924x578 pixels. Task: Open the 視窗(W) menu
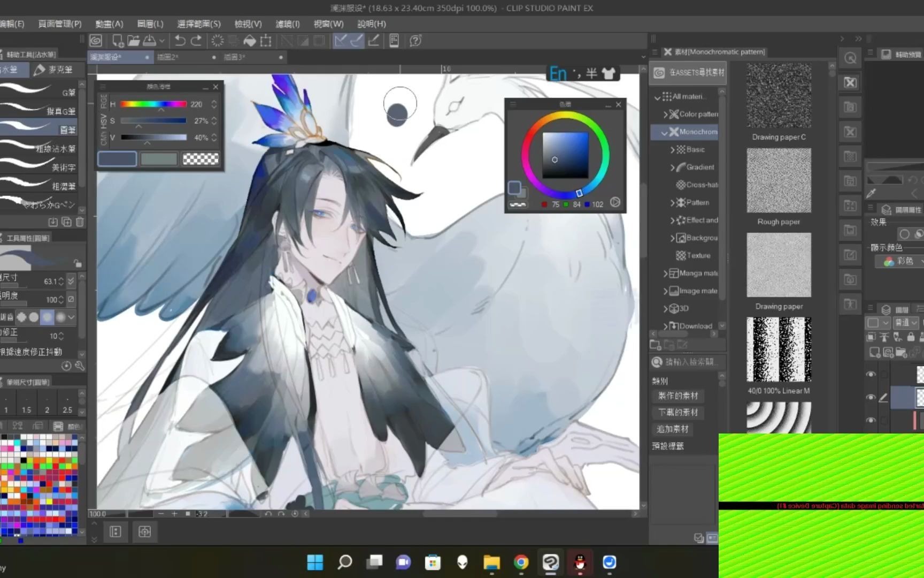[328, 24]
